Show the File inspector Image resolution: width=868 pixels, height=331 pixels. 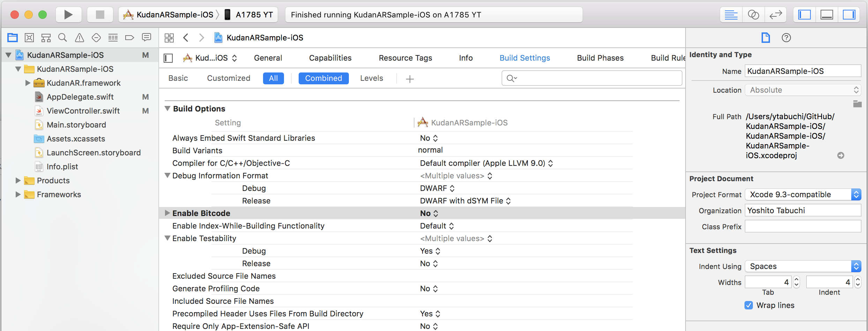click(x=765, y=38)
